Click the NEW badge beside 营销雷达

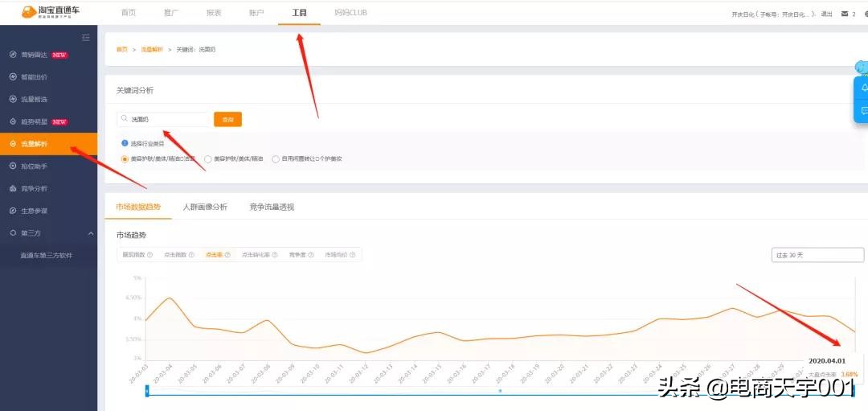point(59,55)
